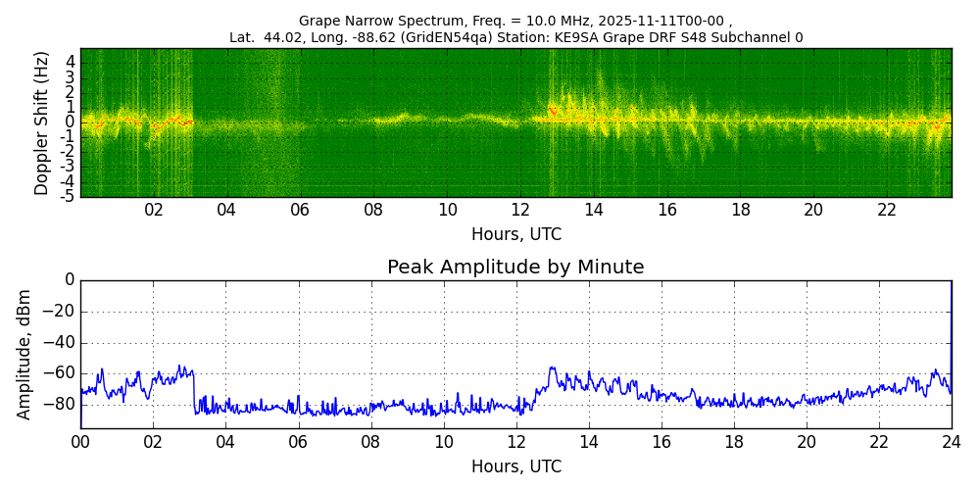Select the 00 hour tick on amplitude axis

tap(80, 442)
